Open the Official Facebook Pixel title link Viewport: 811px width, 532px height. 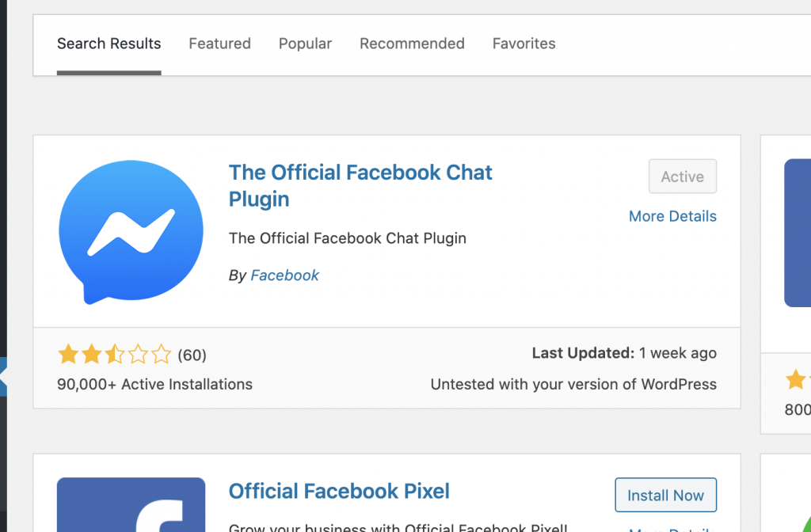339,491
